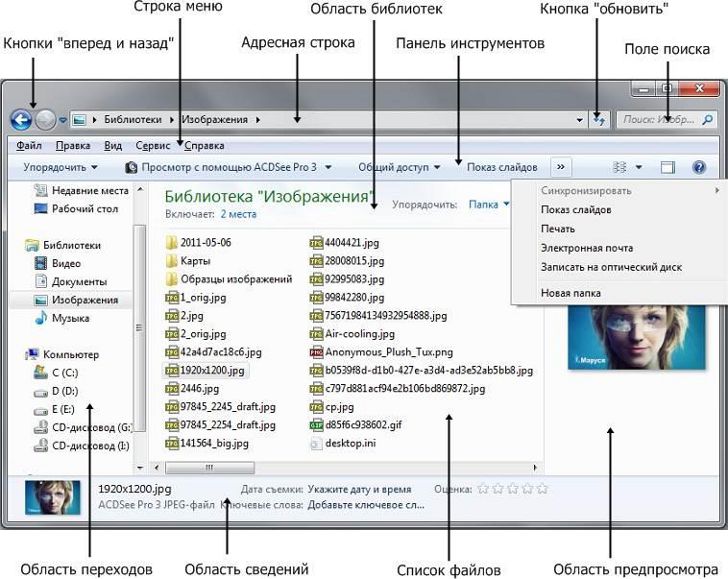
Task: Choose Записать на оптический диск
Action: coord(611,267)
